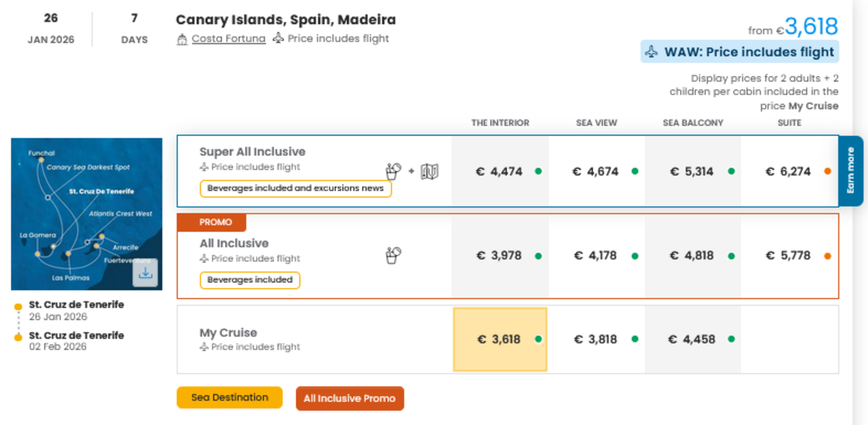Click the download icon on the itinerary map
This screenshot has height=425, width=868.
pos(146,273)
